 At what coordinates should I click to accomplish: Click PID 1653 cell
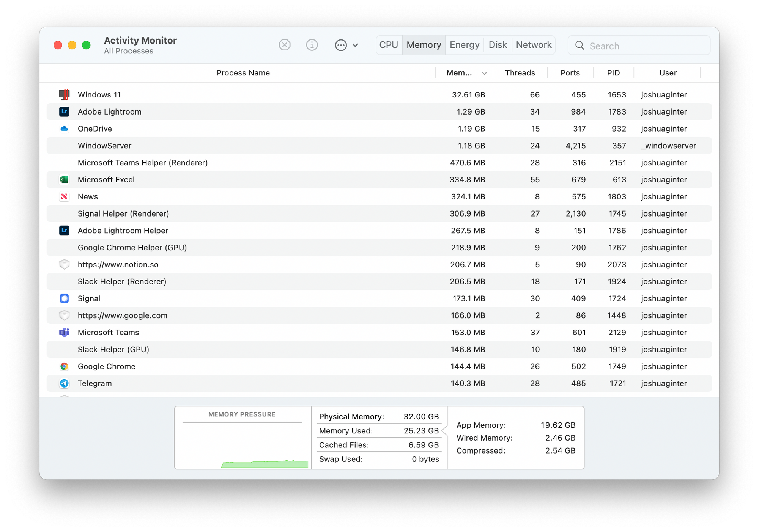coord(617,95)
